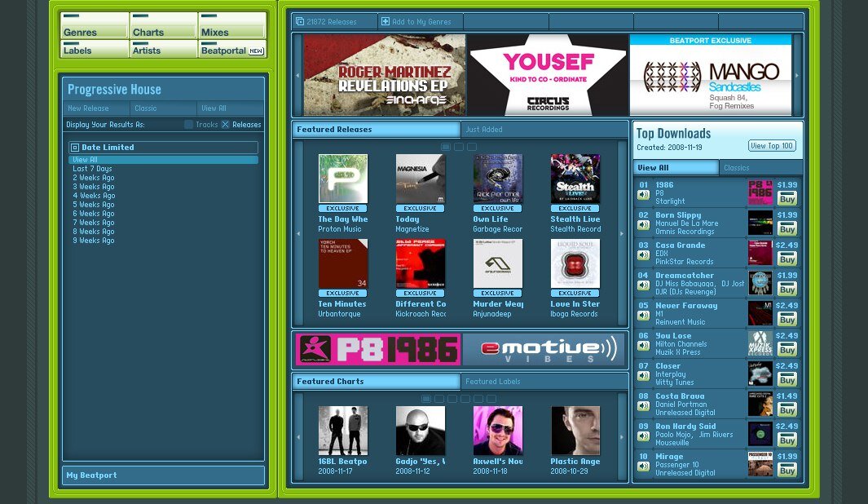Screen dimensions: 868x504
Task: Select second Featured Charts page indicator
Action: tap(439, 399)
